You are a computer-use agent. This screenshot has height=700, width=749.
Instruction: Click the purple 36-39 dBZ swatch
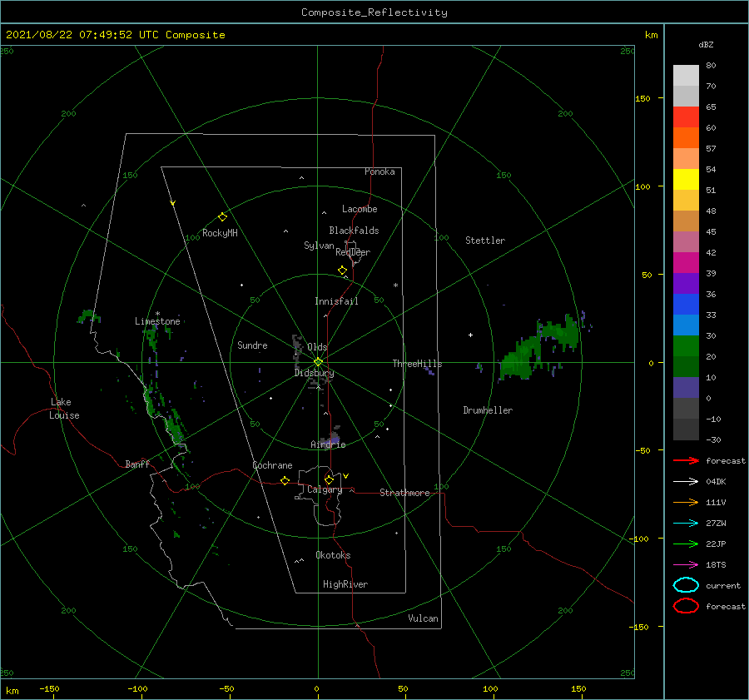[x=686, y=283]
